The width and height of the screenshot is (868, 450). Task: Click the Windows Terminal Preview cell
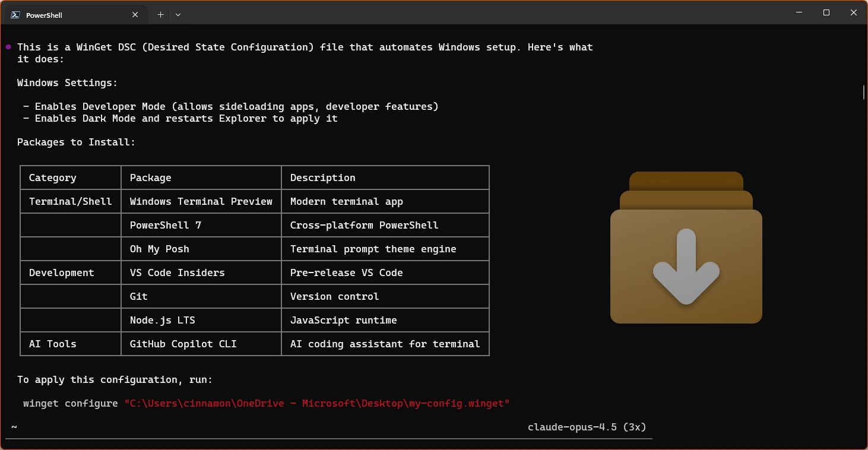point(201,201)
